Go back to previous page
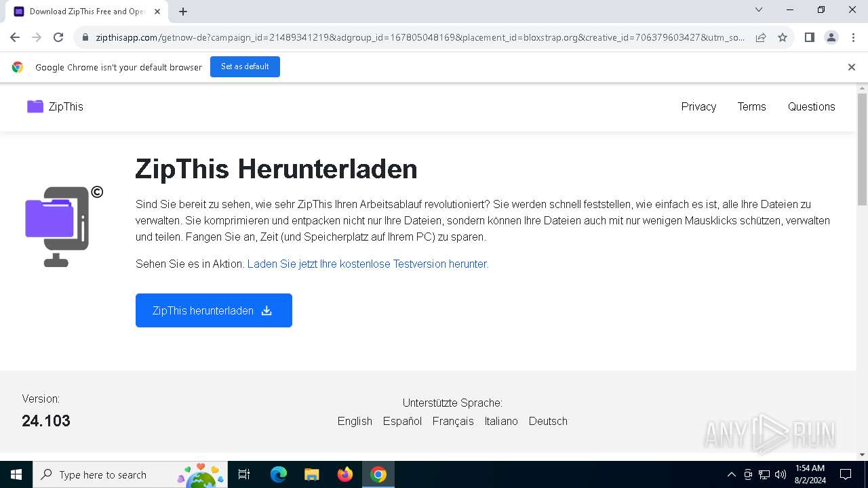868x488 pixels. pyautogui.click(x=15, y=37)
